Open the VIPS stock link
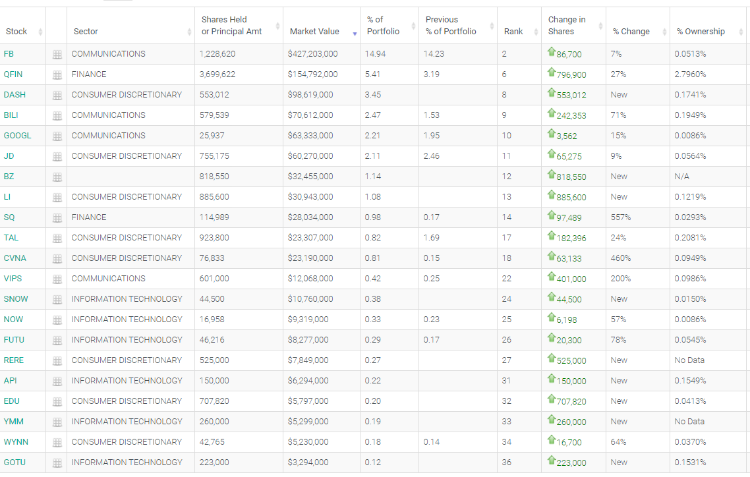 pyautogui.click(x=13, y=278)
